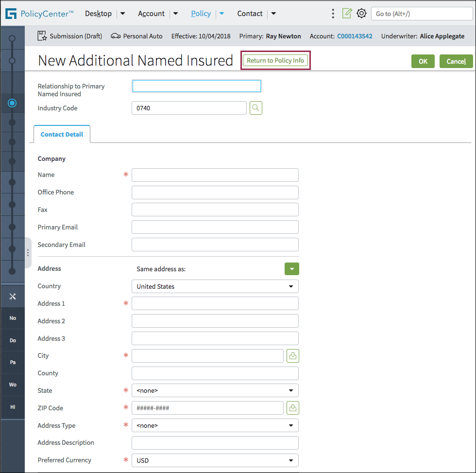Open the Policy menu
The height and width of the screenshot is (473, 476).
click(201, 14)
